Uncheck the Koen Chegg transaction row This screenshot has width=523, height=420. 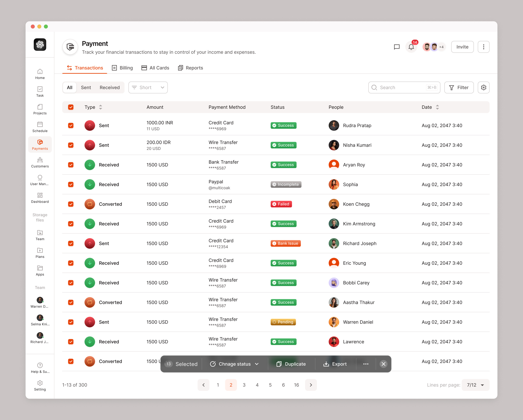(71, 204)
